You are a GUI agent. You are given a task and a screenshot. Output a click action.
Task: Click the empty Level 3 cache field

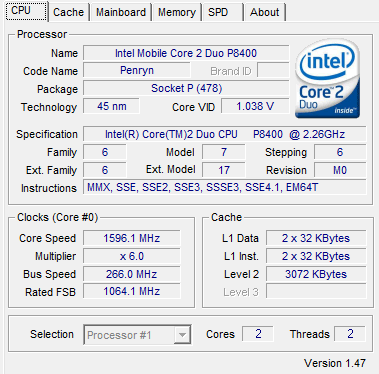click(x=316, y=292)
